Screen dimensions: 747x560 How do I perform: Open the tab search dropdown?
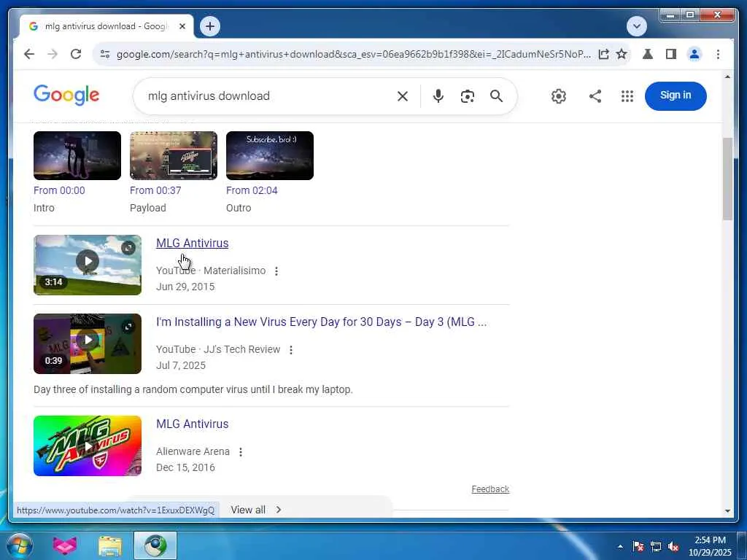(636, 26)
